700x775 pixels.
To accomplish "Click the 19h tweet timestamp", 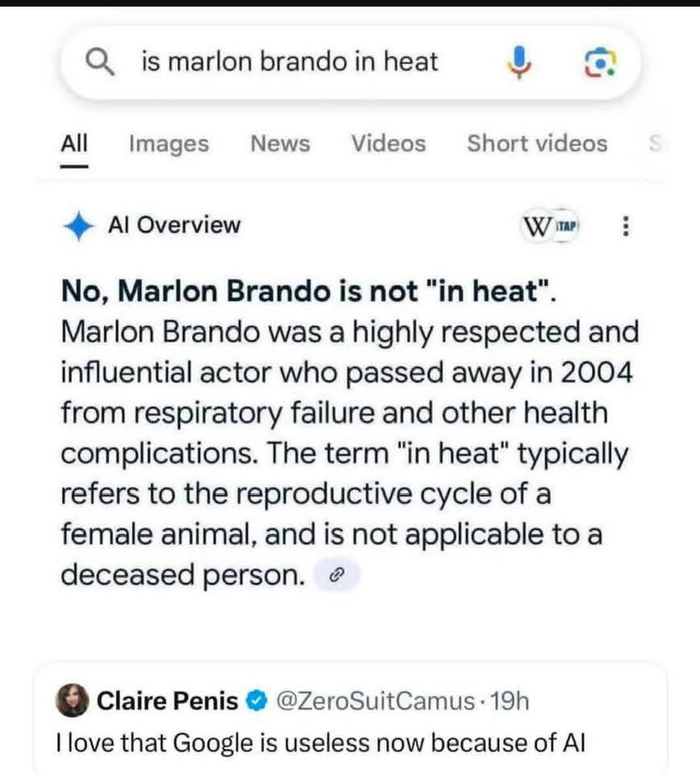I will pyautogui.click(x=510, y=701).
